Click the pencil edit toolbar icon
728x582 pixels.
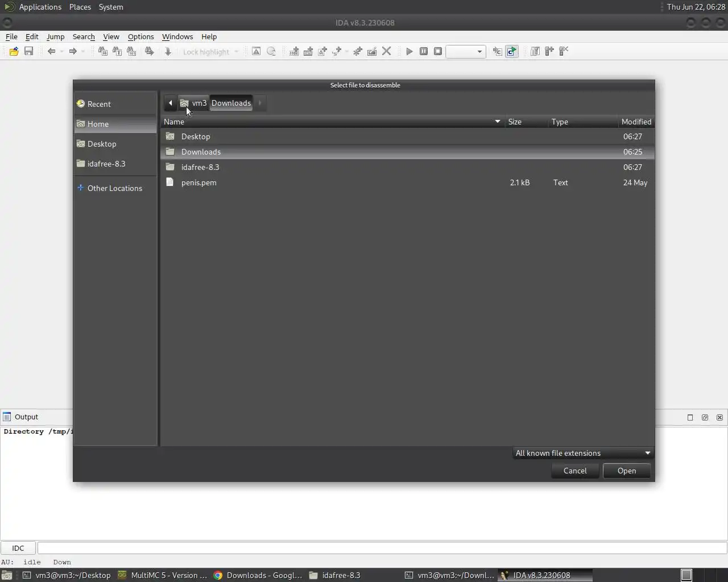(x=372, y=51)
